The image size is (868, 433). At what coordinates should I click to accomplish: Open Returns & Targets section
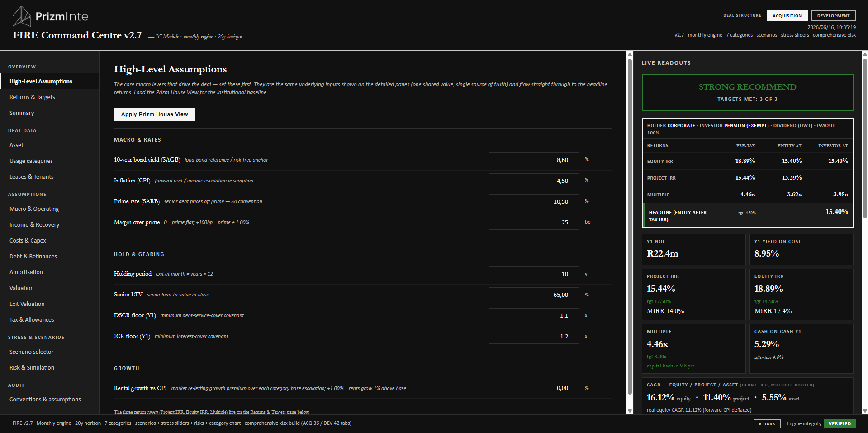[49, 97]
